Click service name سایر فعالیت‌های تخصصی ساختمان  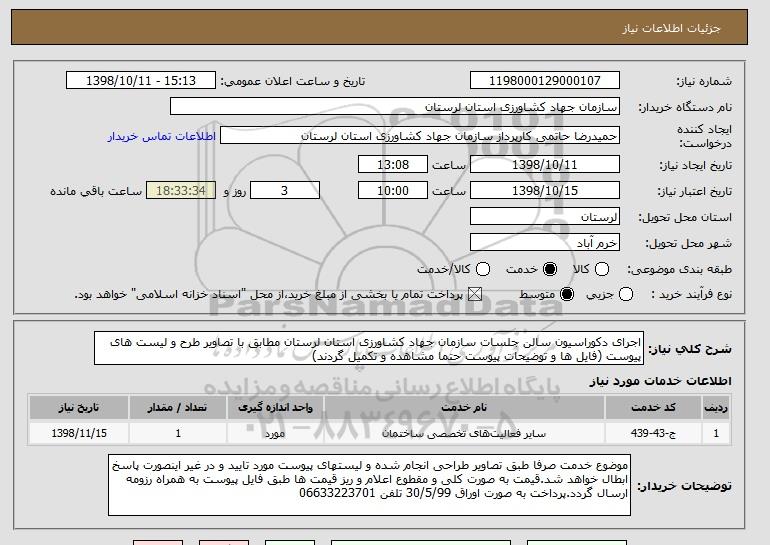point(464,434)
